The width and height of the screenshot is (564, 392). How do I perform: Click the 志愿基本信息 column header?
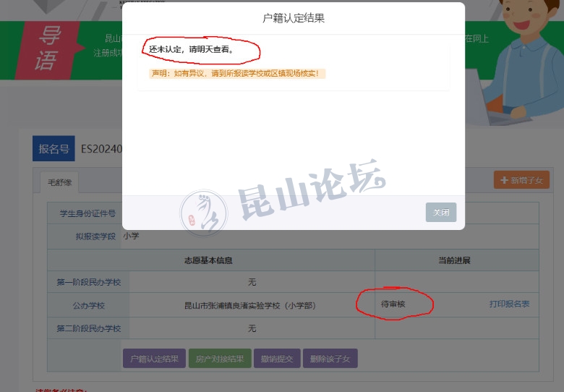[209, 260]
